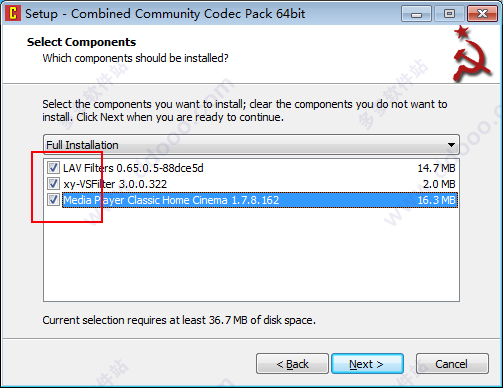The image size is (503, 388).
Task: Click the 16.3 MB size value
Action: coord(436,200)
